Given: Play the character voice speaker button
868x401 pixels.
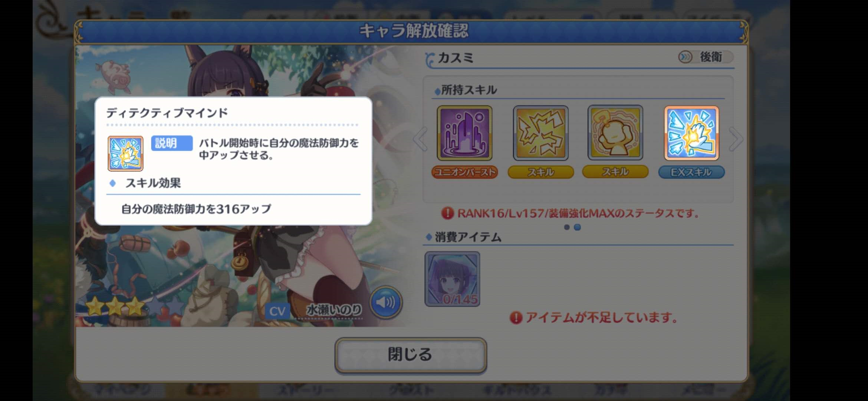Looking at the screenshot, I should (386, 302).
